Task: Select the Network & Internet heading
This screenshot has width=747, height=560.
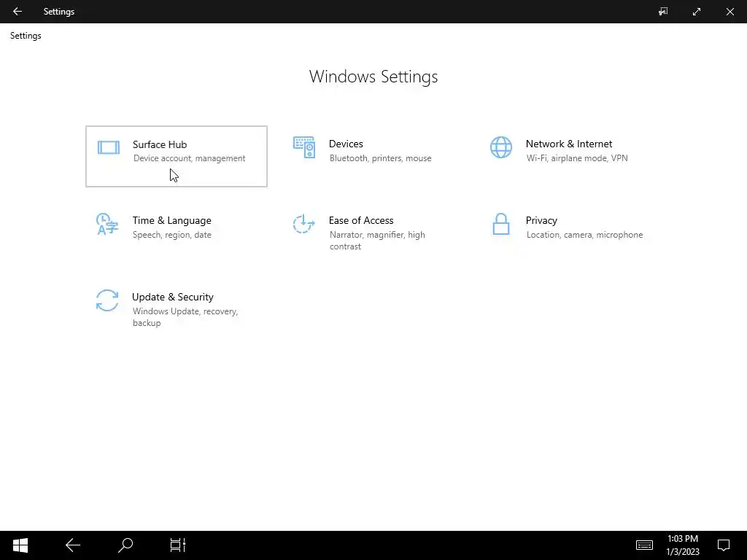Action: 569,144
